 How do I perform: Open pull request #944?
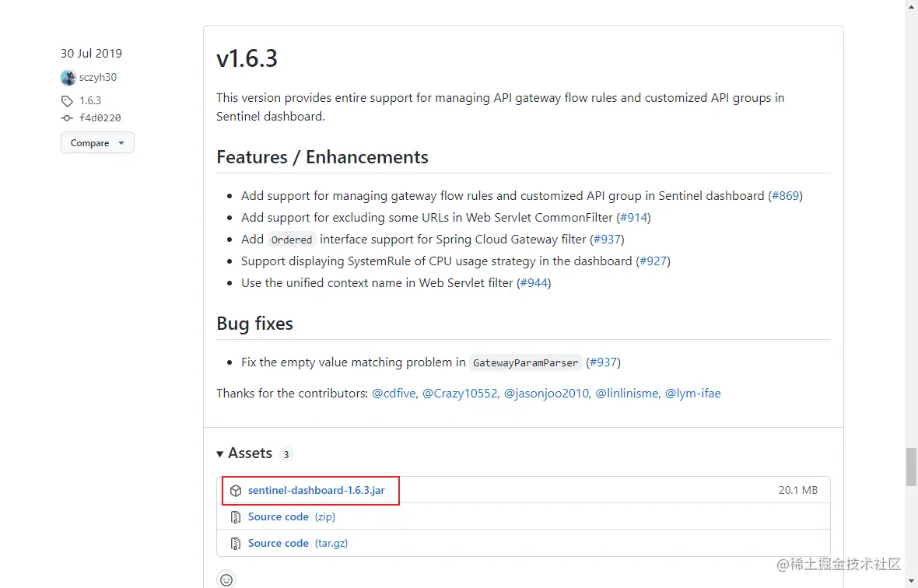tap(534, 283)
